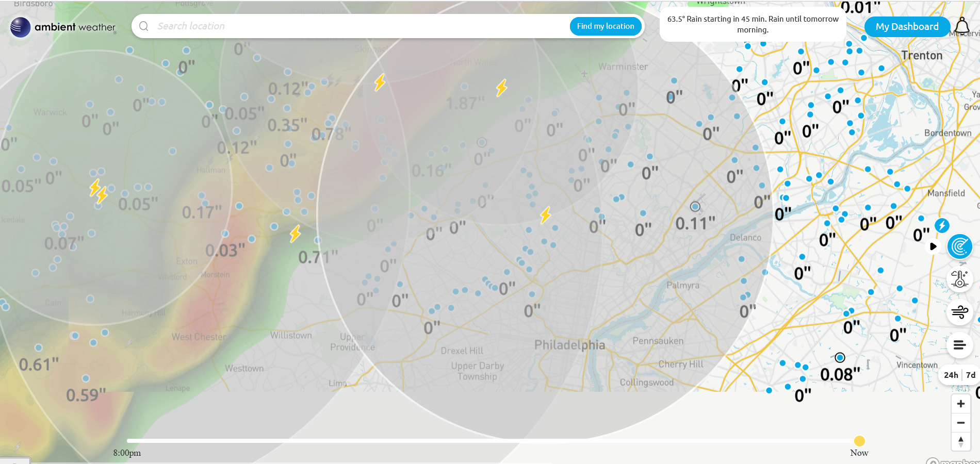Open the 0.07" rainfall station reading
This screenshot has width=980, height=464.
(64, 243)
